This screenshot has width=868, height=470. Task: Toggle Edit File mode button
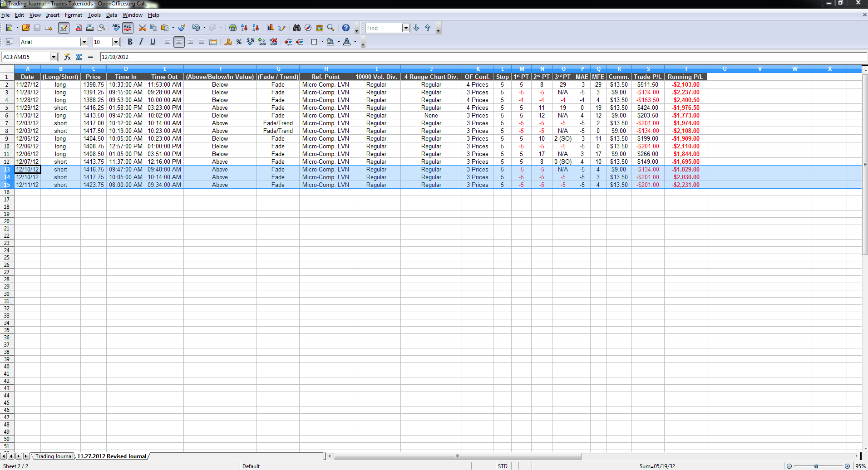64,28
